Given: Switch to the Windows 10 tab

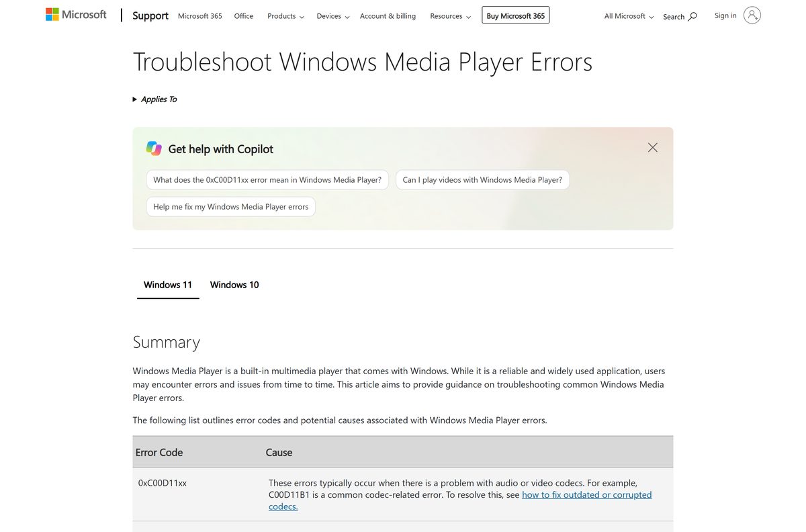Looking at the screenshot, I should pos(234,285).
